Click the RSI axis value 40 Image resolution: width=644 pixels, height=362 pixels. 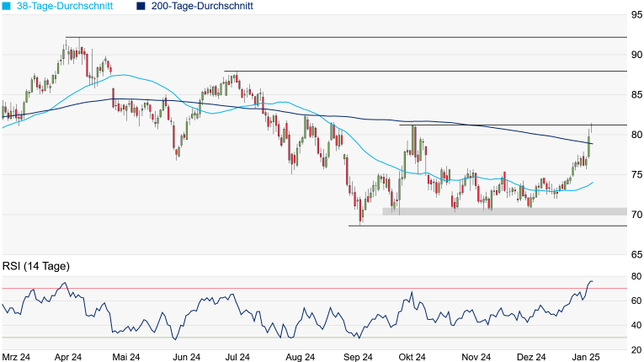tap(636, 325)
